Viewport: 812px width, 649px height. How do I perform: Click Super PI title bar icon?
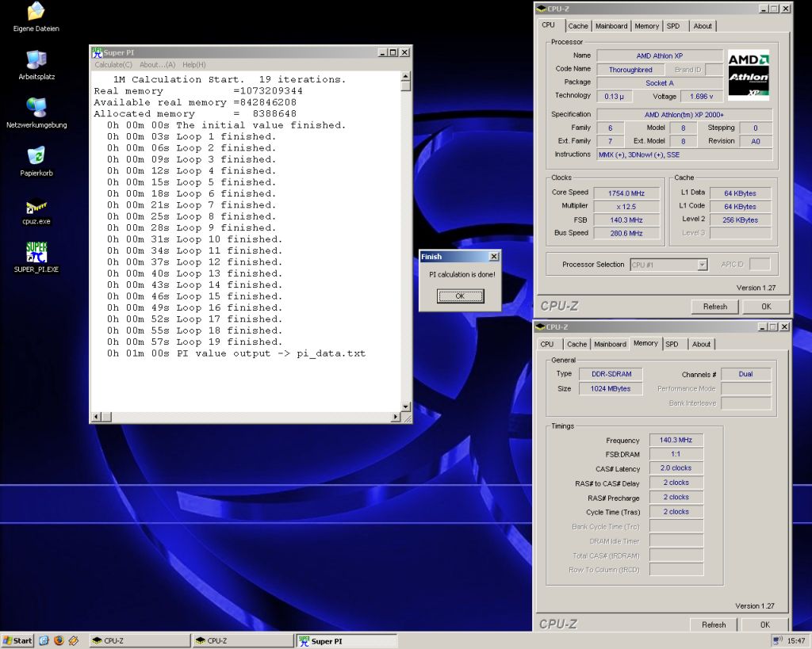click(x=98, y=52)
